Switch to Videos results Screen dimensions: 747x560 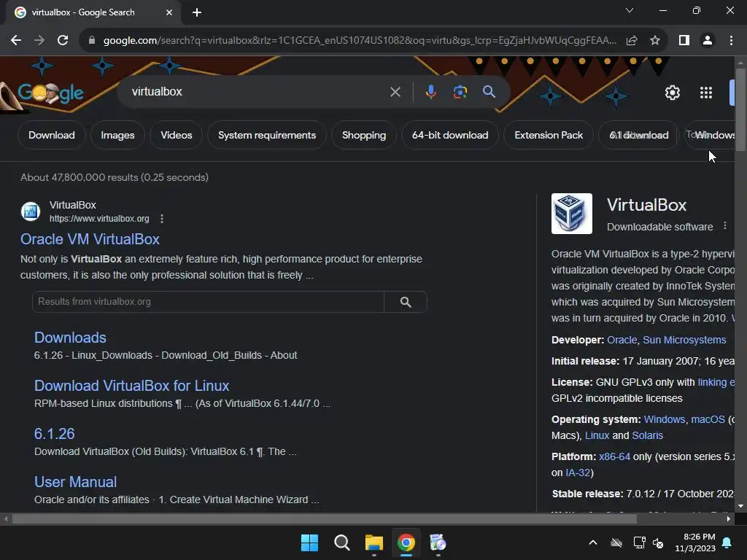coord(177,135)
